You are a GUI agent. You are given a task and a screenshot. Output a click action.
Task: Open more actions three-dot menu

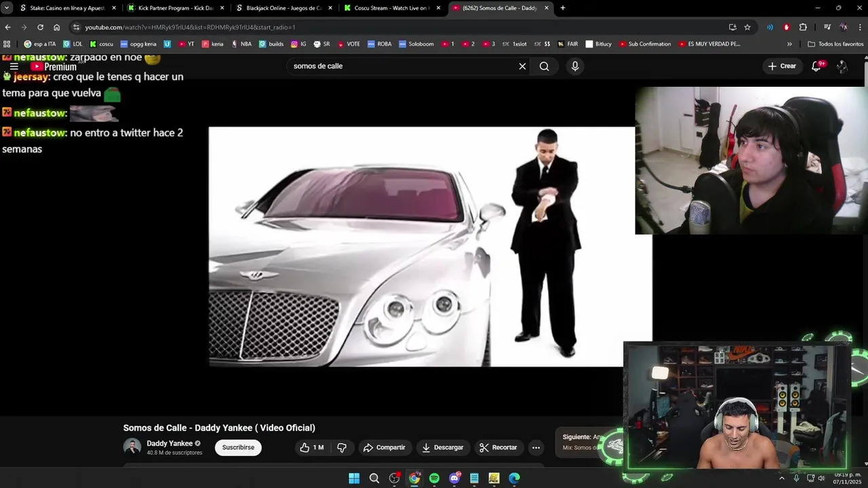[x=536, y=447]
